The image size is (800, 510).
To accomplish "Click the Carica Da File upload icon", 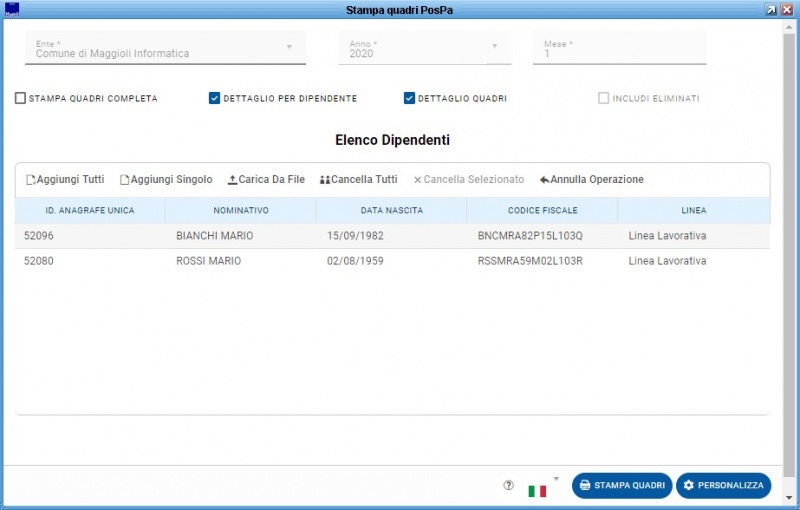I will [x=233, y=180].
